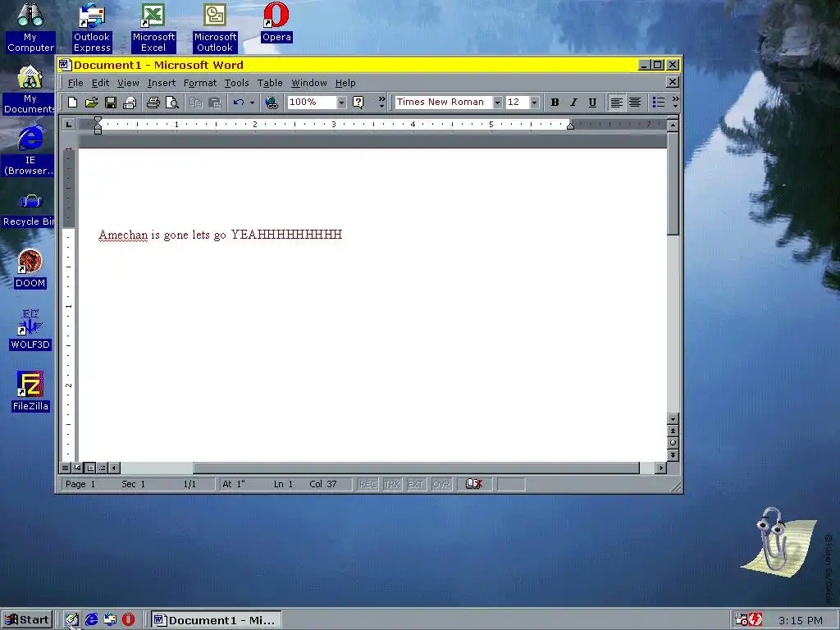Screen dimensions: 840x630
Task: Undo the last action in Word
Action: tap(239, 103)
